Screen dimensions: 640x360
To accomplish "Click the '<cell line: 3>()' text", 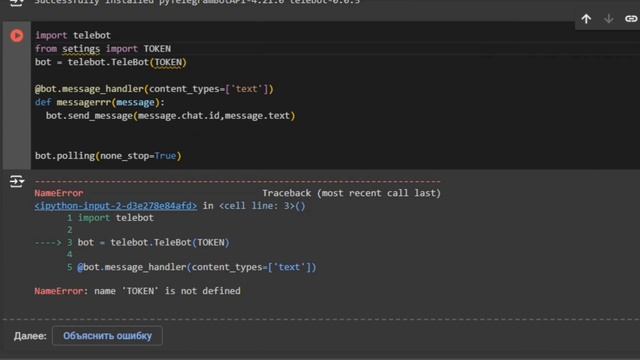I will click(x=262, y=206).
